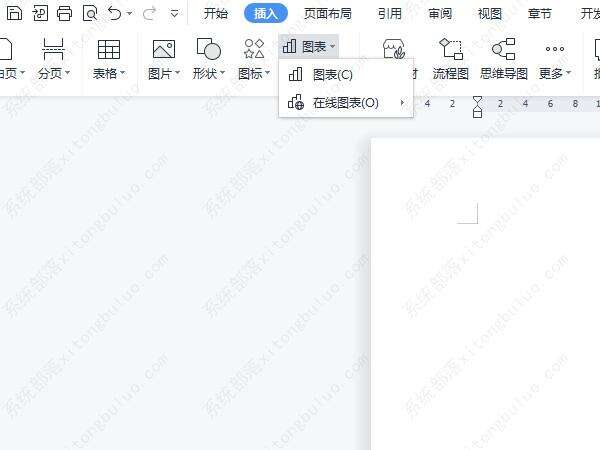Click the 分页 page break icon
Screen dimensions: 600x450
click(x=53, y=49)
